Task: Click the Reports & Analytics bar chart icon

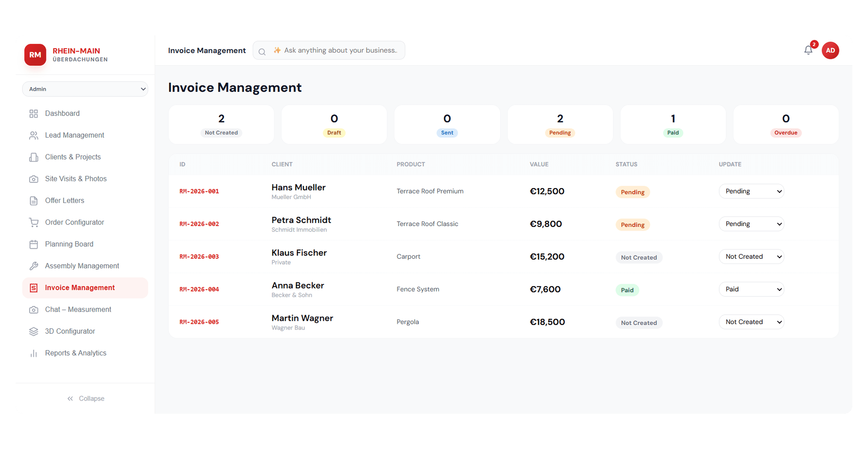Action: [33, 353]
